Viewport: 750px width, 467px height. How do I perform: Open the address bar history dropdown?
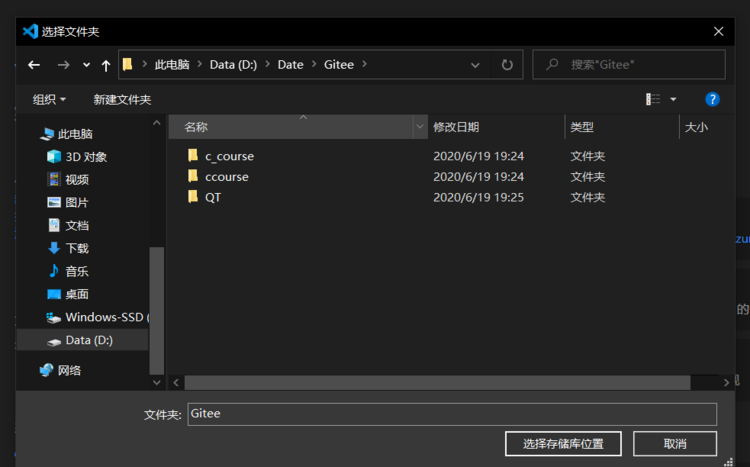(475, 65)
